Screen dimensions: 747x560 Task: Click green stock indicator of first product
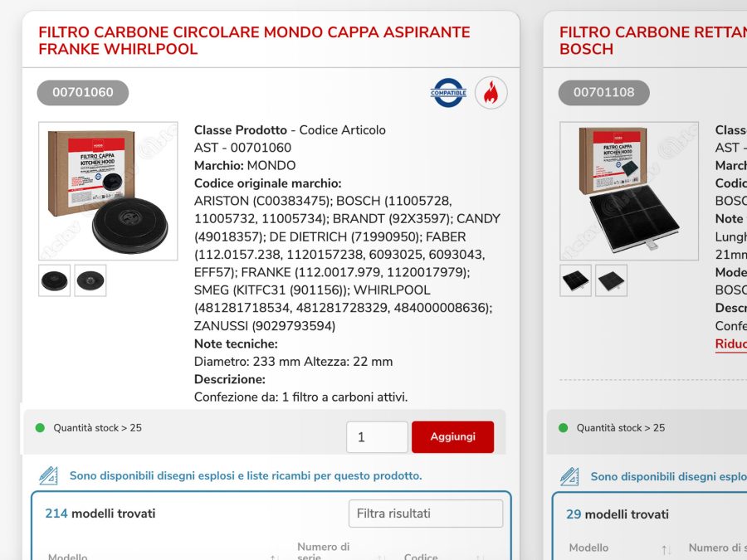coord(40,427)
